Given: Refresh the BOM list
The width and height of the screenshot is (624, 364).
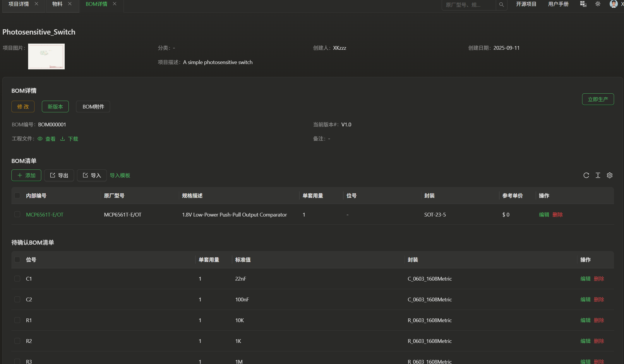Looking at the screenshot, I should pos(586,175).
